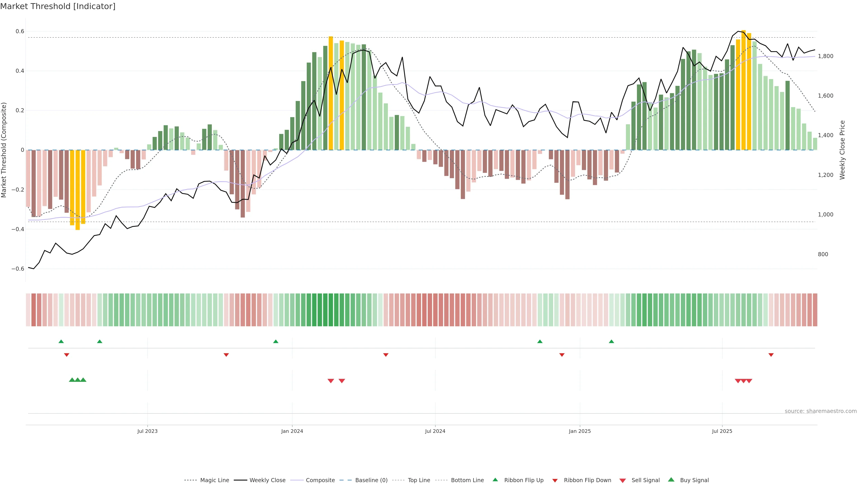
Task: Toggle the Ribbon Flip Up legend marker
Action: tap(495, 480)
